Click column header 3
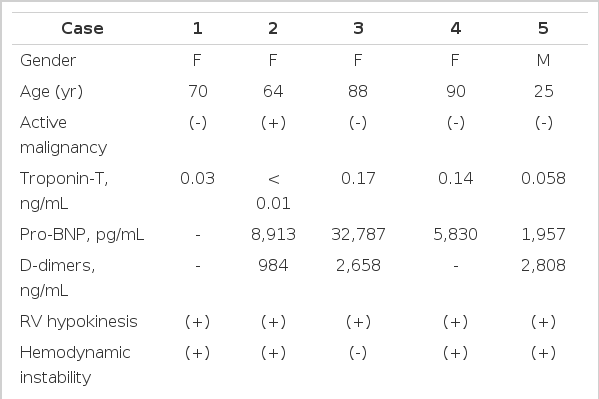 [x=358, y=28]
